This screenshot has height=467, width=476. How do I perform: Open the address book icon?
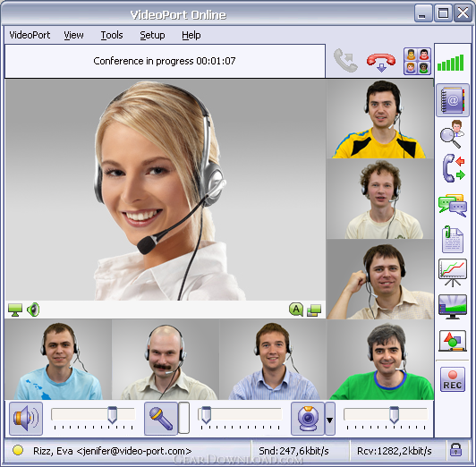(453, 100)
